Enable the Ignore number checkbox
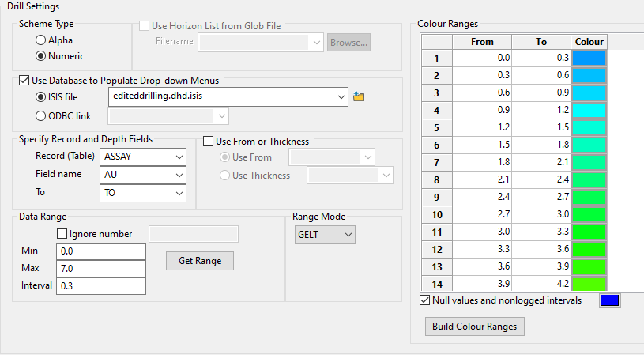 pyautogui.click(x=62, y=233)
